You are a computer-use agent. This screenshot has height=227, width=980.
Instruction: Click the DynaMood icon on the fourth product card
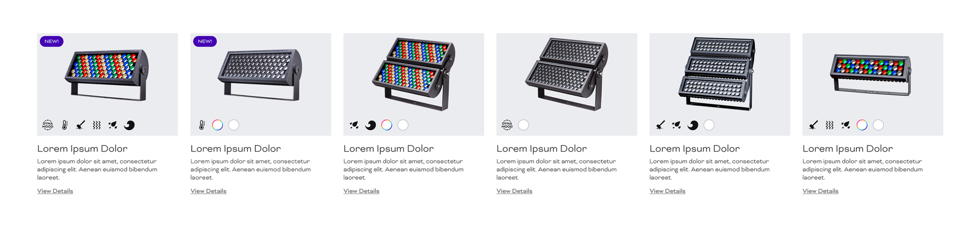click(x=507, y=125)
